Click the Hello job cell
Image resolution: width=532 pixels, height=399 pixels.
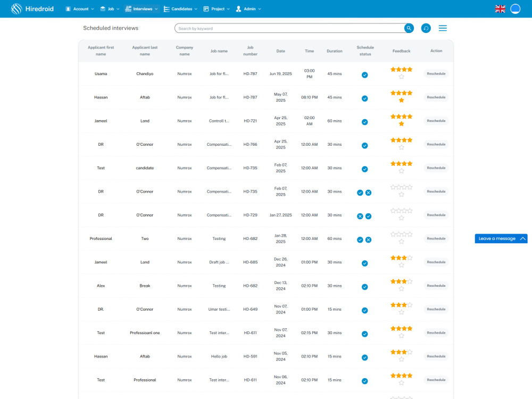[x=219, y=356]
